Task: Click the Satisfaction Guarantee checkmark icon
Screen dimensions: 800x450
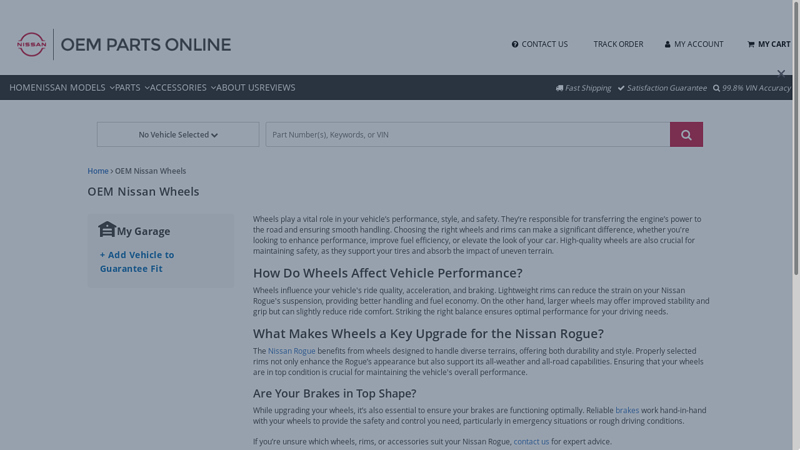Action: (x=621, y=88)
